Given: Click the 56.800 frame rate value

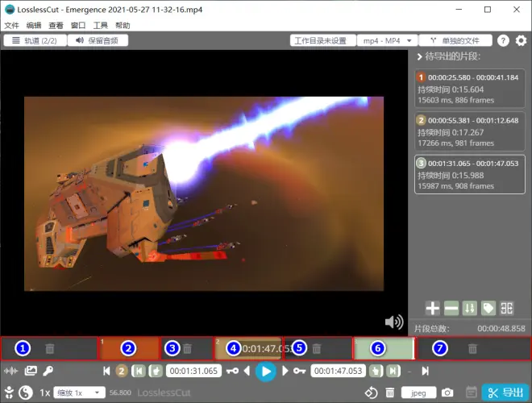Looking at the screenshot, I should pyautogui.click(x=120, y=393).
